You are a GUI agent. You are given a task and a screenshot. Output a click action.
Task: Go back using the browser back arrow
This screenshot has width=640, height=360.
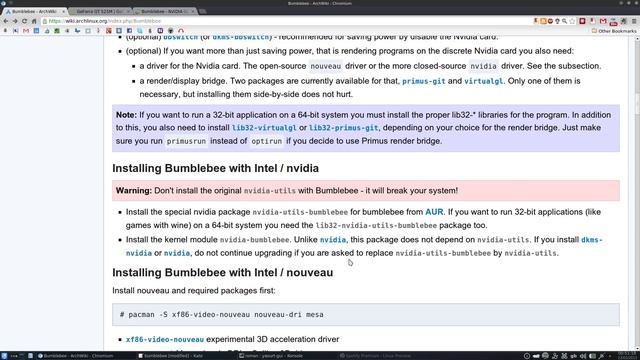coord(6,21)
